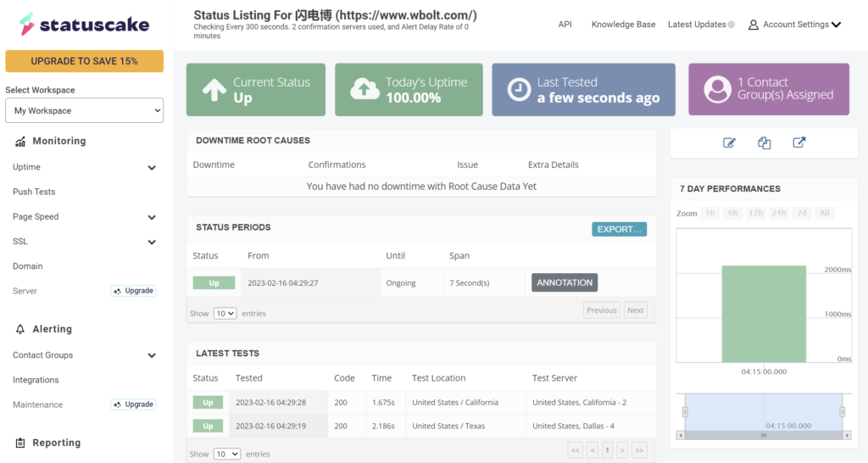Click the Current Status up-arrow icon

pyautogui.click(x=214, y=90)
